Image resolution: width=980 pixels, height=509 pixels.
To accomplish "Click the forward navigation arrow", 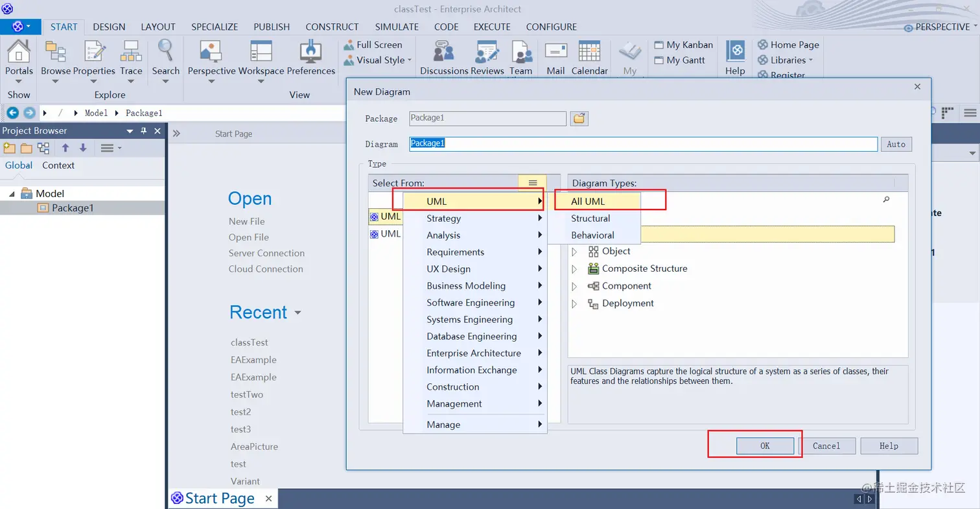I will click(29, 113).
